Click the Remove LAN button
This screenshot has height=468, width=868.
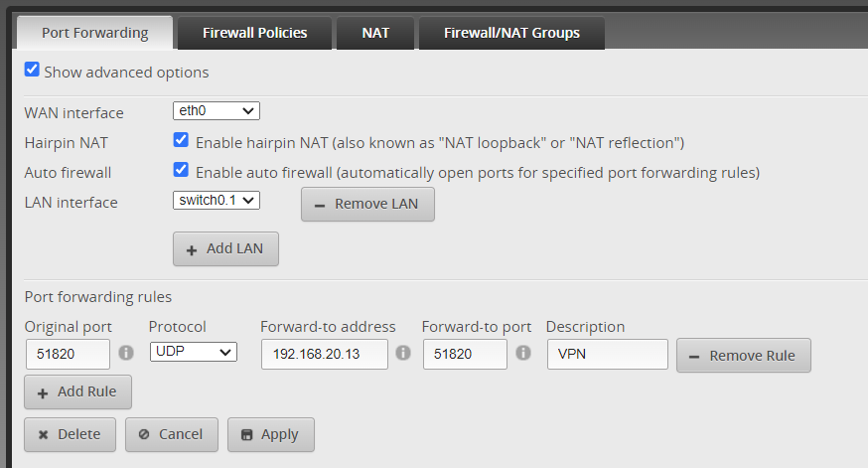coord(367,204)
